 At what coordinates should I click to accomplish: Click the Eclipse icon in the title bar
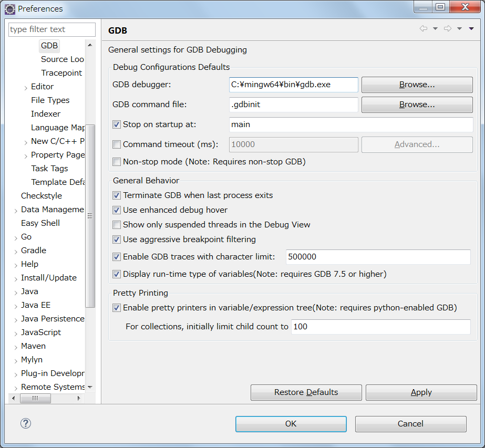(x=10, y=8)
